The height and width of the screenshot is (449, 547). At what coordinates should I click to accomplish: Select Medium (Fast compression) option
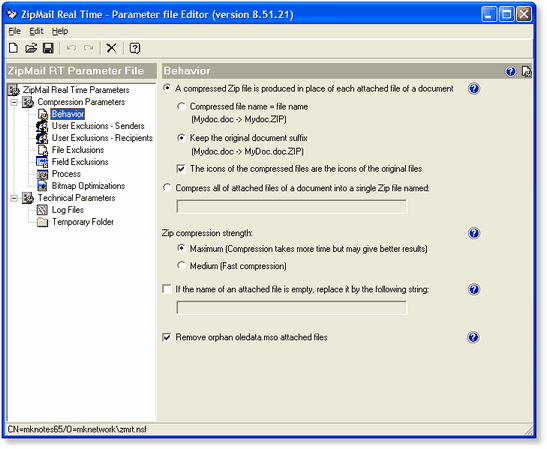click(181, 266)
